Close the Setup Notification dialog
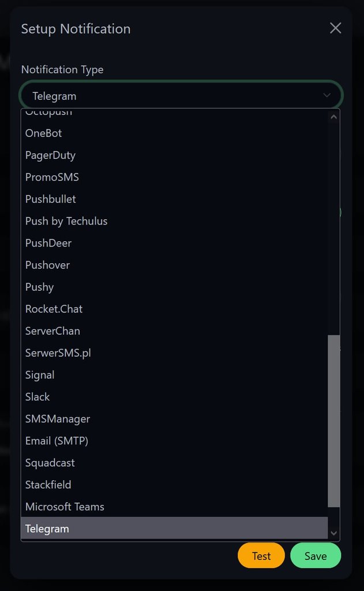The height and width of the screenshot is (591, 364). click(x=335, y=28)
